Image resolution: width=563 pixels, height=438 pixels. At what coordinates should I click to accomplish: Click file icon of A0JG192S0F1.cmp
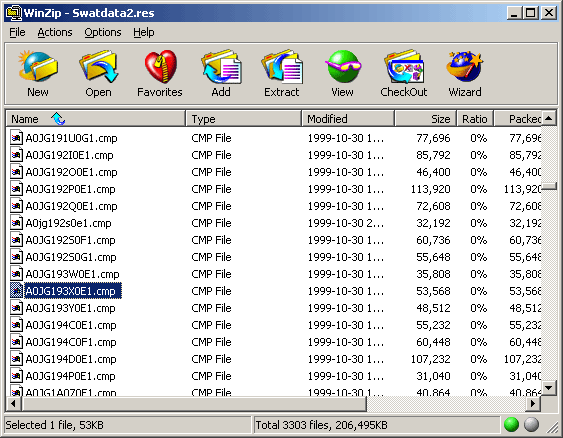(16, 240)
